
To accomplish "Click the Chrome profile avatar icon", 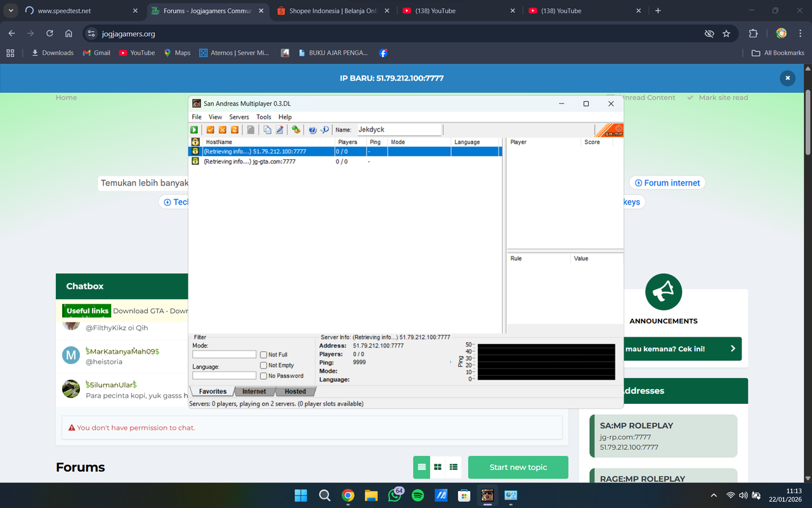I will 782,34.
